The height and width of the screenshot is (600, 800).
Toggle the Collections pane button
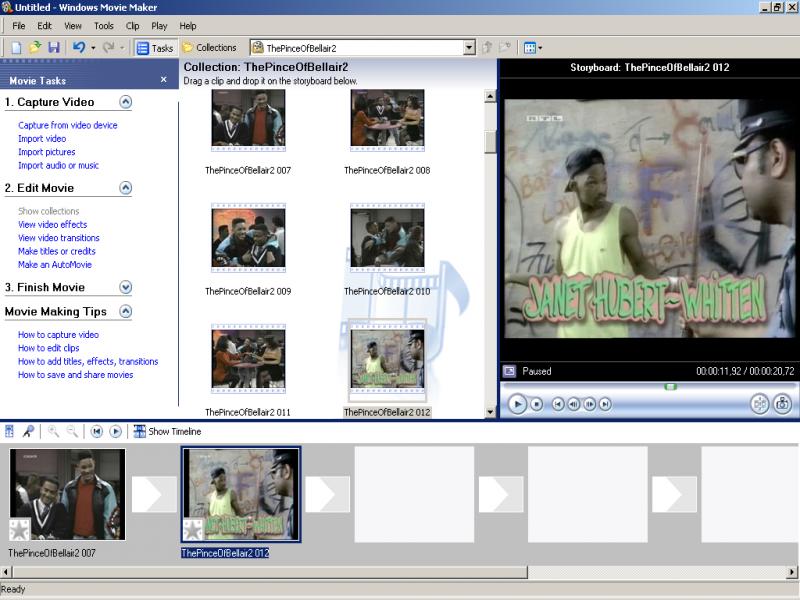(x=210, y=48)
